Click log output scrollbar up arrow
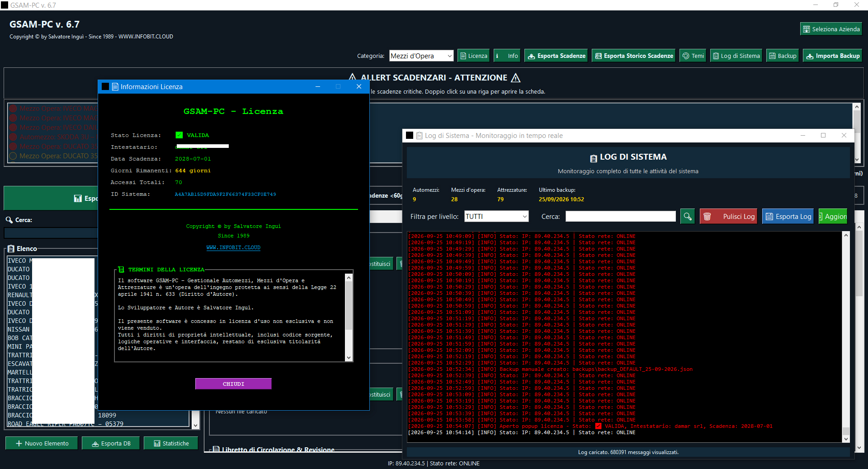 (846, 235)
